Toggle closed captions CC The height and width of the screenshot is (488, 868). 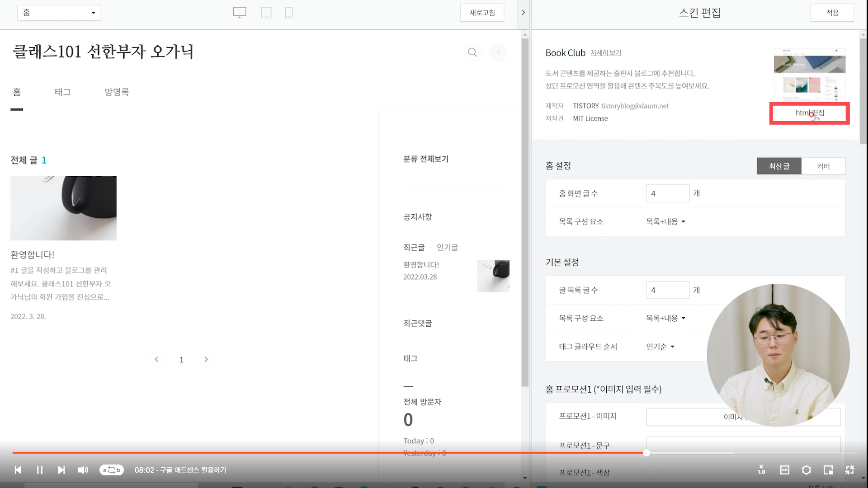(784, 470)
